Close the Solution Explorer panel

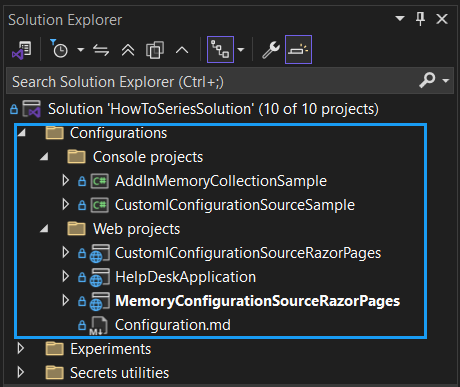pos(442,19)
